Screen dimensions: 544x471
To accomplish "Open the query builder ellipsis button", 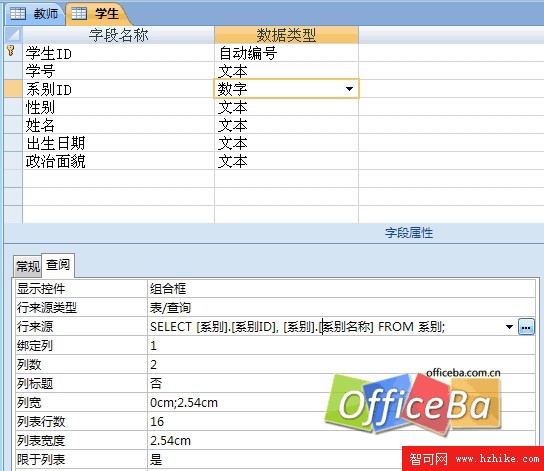I will [526, 326].
